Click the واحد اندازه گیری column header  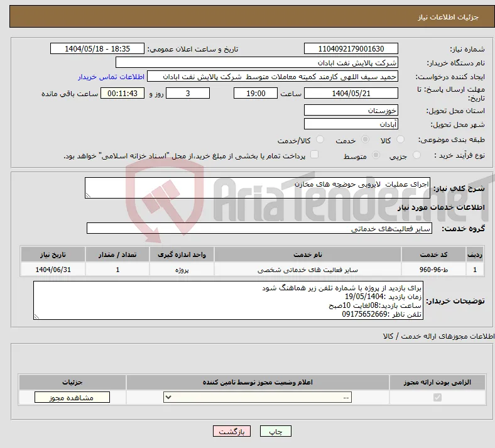(x=182, y=254)
